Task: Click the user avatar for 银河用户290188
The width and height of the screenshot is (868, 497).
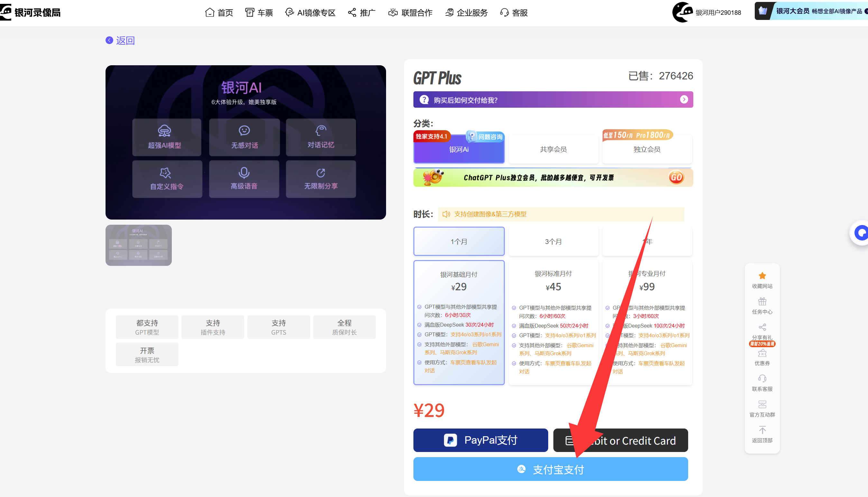Action: [x=682, y=12]
